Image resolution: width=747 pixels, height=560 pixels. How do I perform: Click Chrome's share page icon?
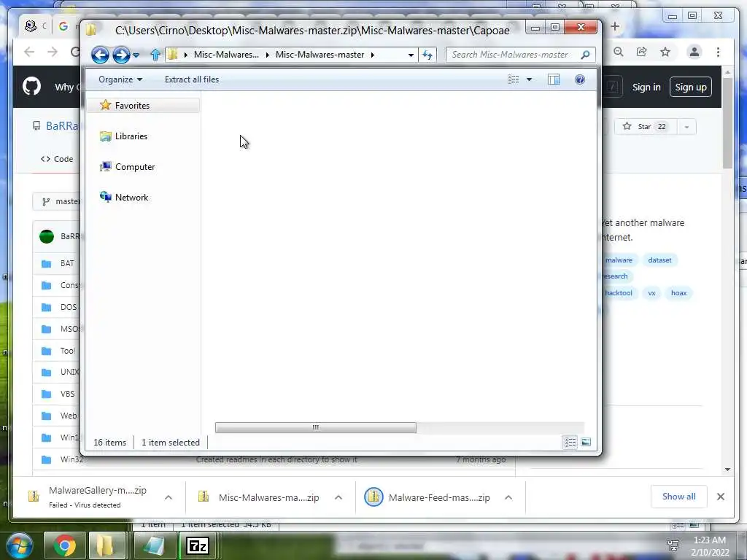(x=642, y=52)
